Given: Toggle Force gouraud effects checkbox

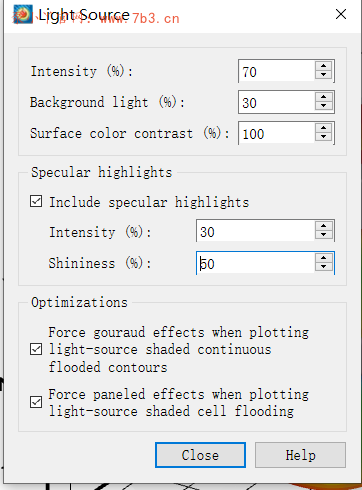Looking at the screenshot, I should click(x=36, y=349).
